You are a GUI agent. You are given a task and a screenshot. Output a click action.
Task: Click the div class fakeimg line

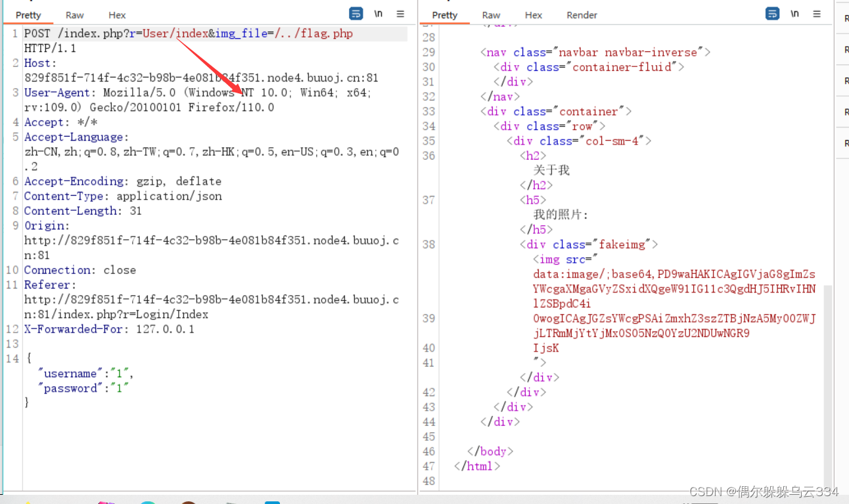[589, 244]
